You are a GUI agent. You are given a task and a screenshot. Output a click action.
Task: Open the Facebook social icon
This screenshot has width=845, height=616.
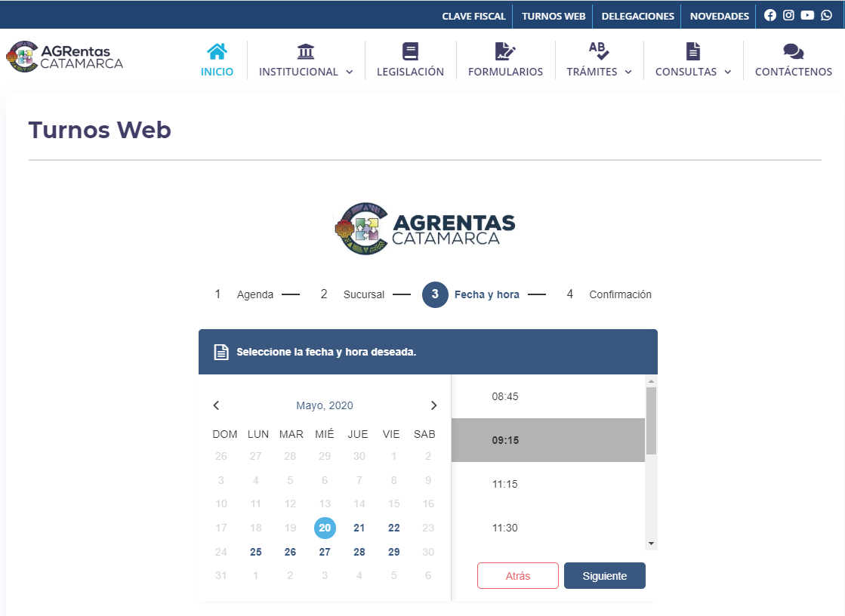pos(770,15)
